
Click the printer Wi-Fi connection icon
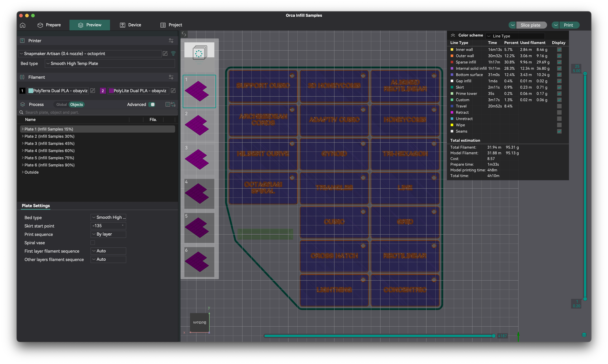[173, 53]
